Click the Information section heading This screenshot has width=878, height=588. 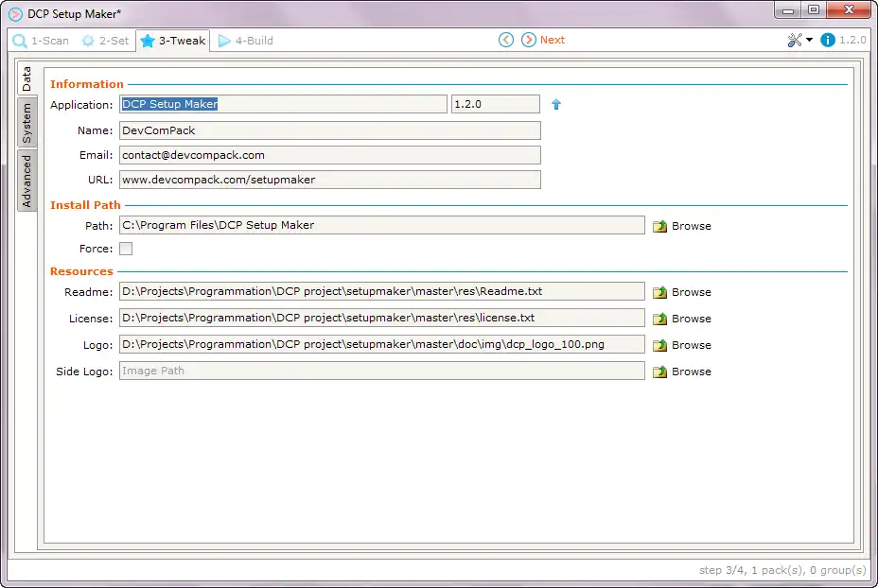tap(87, 84)
